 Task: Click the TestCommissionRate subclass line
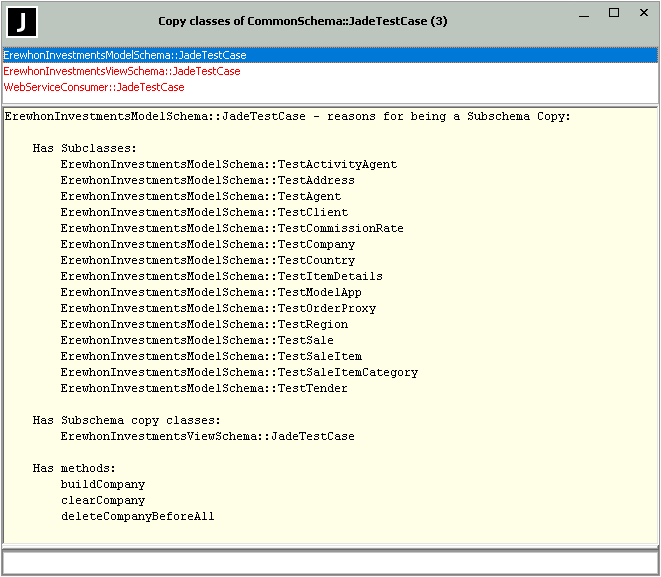click(232, 229)
